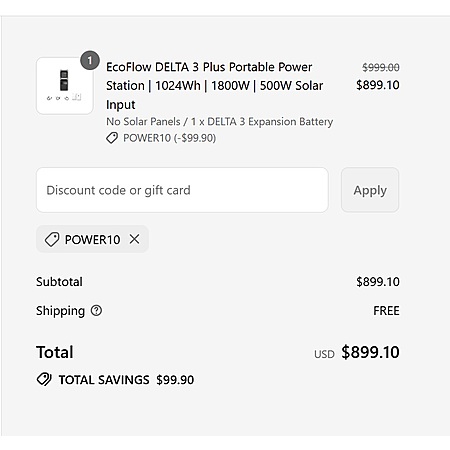Click the Subtotal amount $899.10

click(x=378, y=282)
